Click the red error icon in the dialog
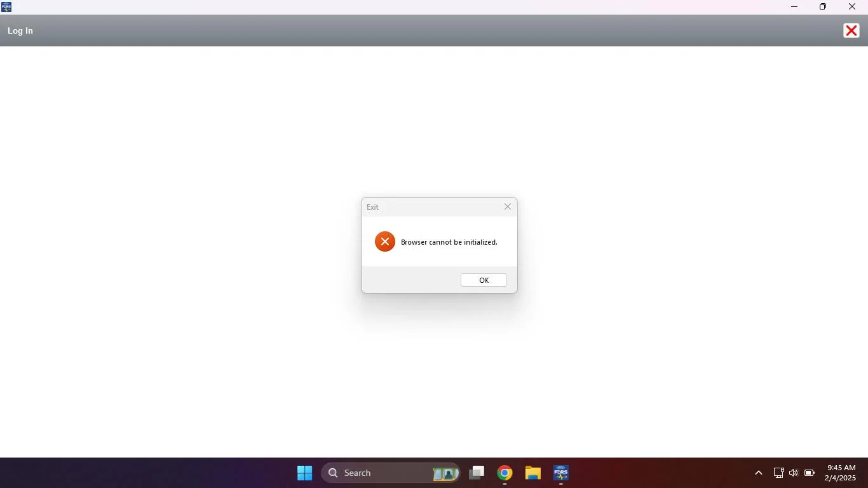Screen dimensions: 868x488 (384, 241)
